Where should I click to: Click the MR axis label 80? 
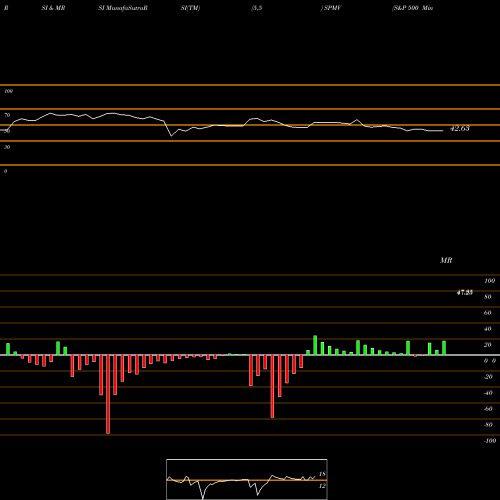coord(488,297)
